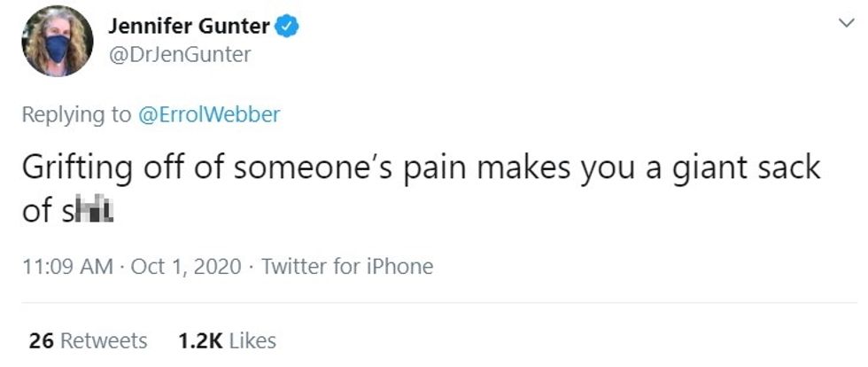Image resolution: width=868 pixels, height=367 pixels.
Task: Open the Jennifer Gunter display name link
Action: [x=189, y=27]
